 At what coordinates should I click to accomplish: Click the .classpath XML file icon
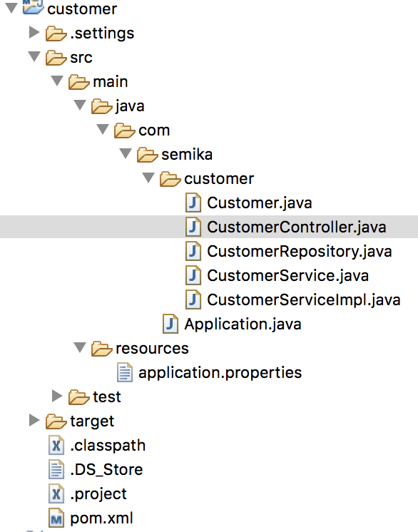(x=56, y=445)
